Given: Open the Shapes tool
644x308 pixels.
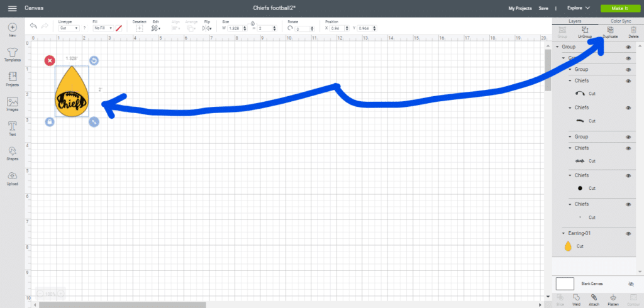Looking at the screenshot, I should [12, 151].
